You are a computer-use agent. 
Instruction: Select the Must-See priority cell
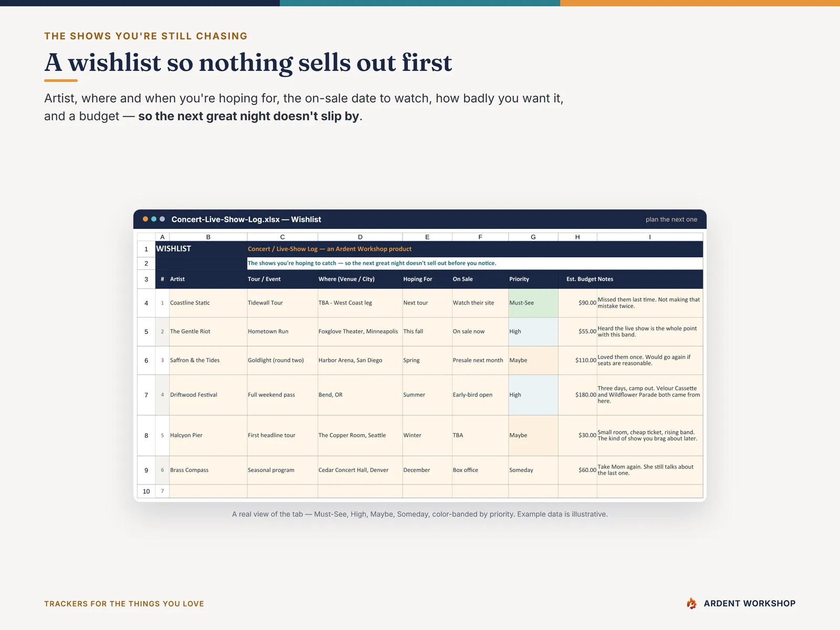click(x=533, y=303)
